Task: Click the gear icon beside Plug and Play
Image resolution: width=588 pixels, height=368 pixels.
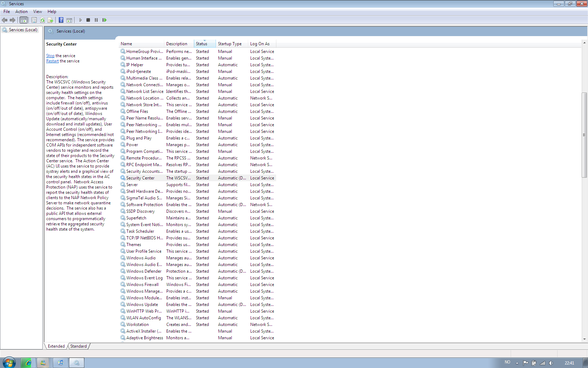Action: coord(123,138)
